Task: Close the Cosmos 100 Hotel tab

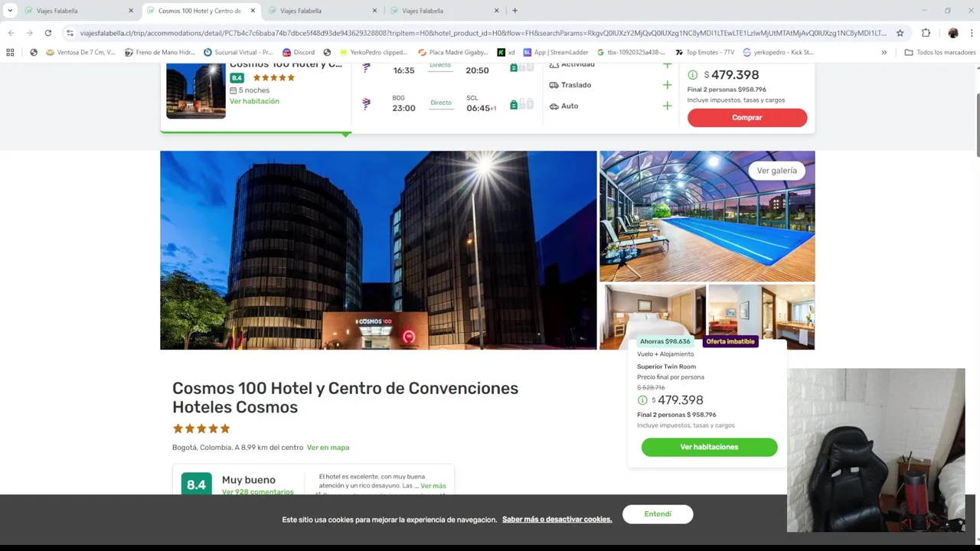Action: (x=253, y=11)
